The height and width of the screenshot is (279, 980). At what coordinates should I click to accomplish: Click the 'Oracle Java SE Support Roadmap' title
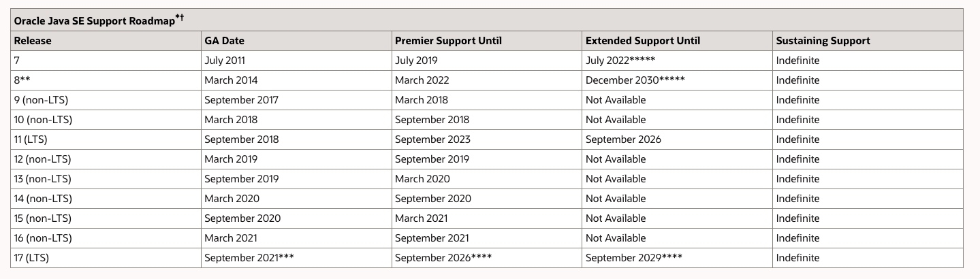pos(94,21)
